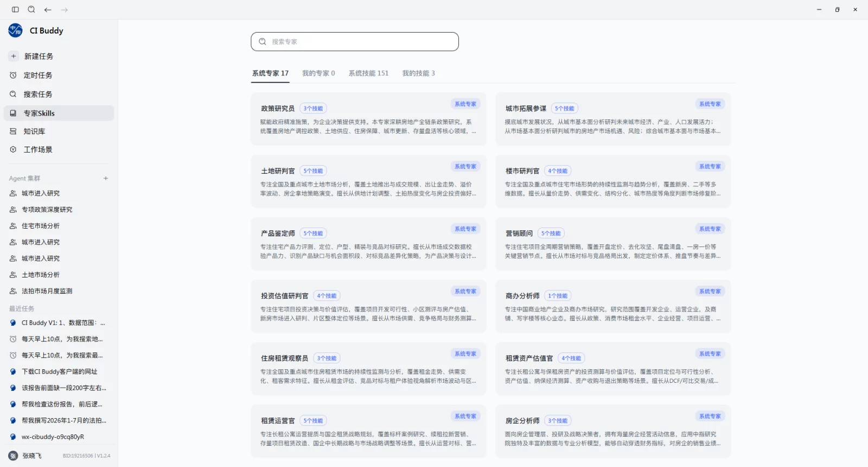Click the icon beside wx-cibuddy-o9cq80yR
Screen dimensions: 868x467
13,437
